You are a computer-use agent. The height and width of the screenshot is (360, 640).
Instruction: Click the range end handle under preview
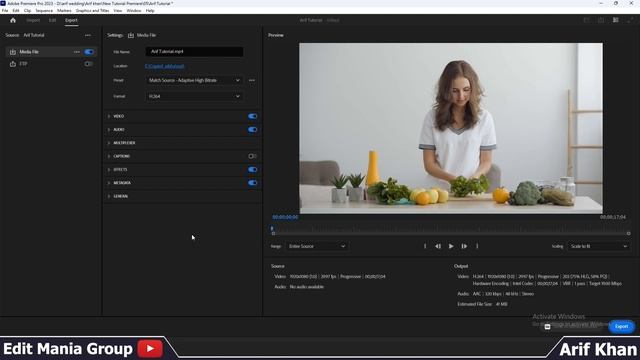629,233
